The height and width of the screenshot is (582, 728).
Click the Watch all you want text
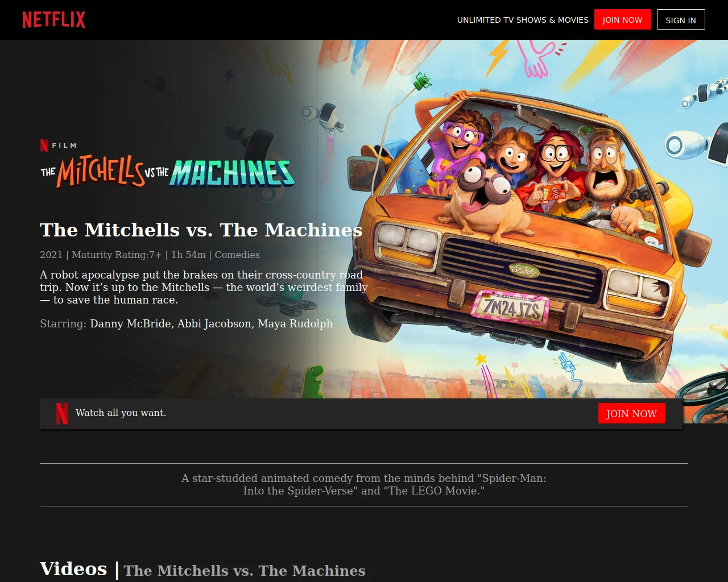(x=121, y=413)
